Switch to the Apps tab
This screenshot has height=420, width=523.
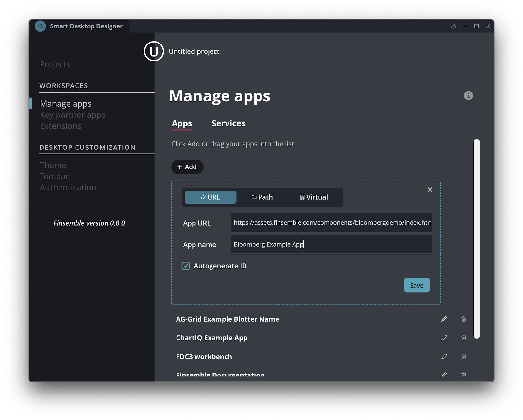click(x=182, y=124)
